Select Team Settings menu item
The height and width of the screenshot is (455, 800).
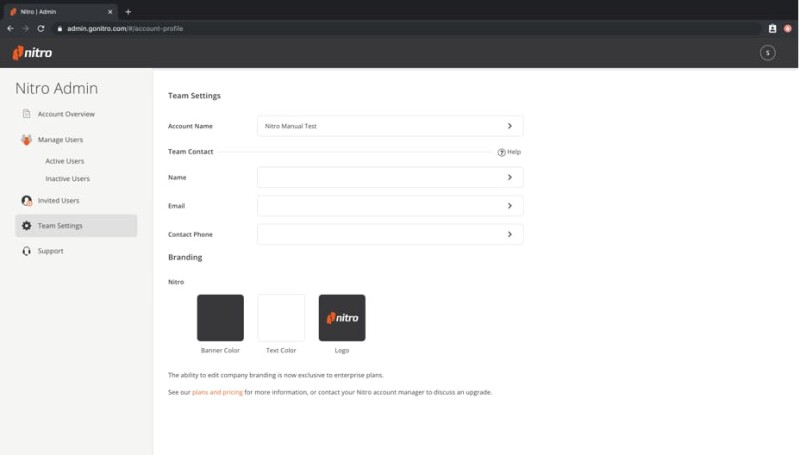tap(76, 225)
